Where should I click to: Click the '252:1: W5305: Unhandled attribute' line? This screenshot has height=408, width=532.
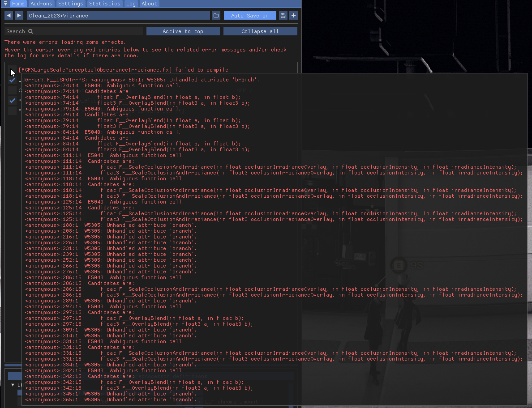point(111,260)
